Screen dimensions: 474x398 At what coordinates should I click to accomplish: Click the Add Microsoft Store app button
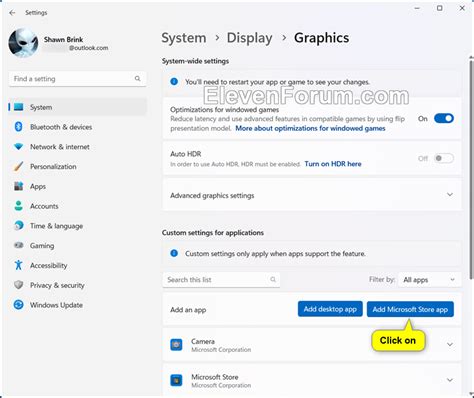click(x=410, y=309)
